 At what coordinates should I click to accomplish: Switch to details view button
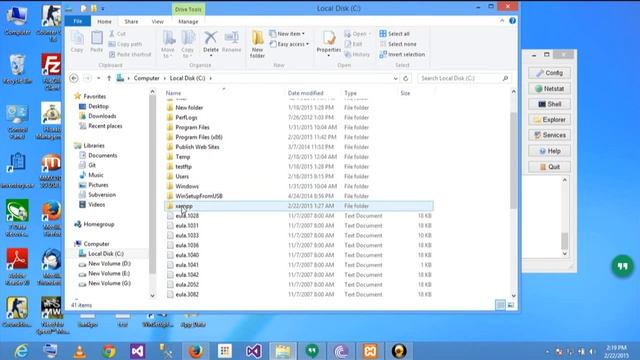(x=500, y=305)
